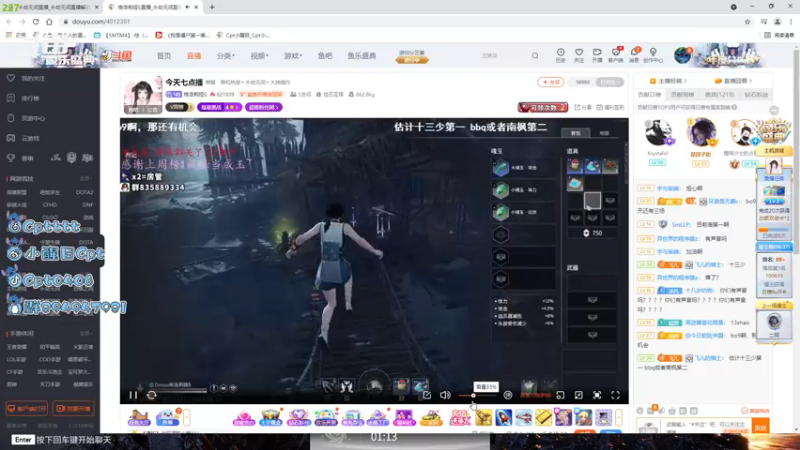Click streamer avatar thumbnail
800x450 pixels.
coord(143,94)
